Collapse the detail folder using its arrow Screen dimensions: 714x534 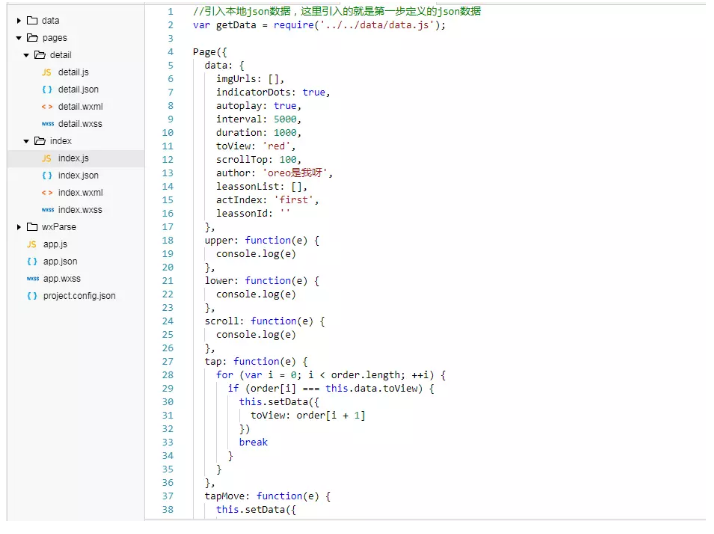click(x=27, y=55)
